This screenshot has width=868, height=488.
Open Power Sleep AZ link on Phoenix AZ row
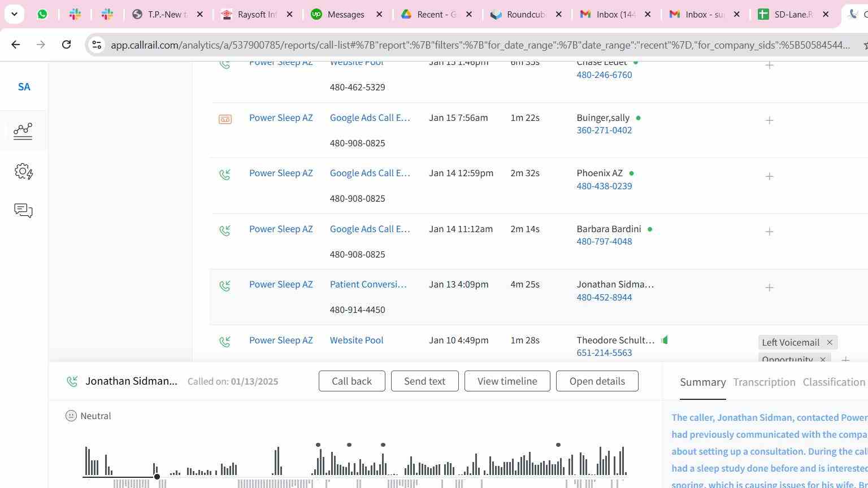tap(281, 173)
